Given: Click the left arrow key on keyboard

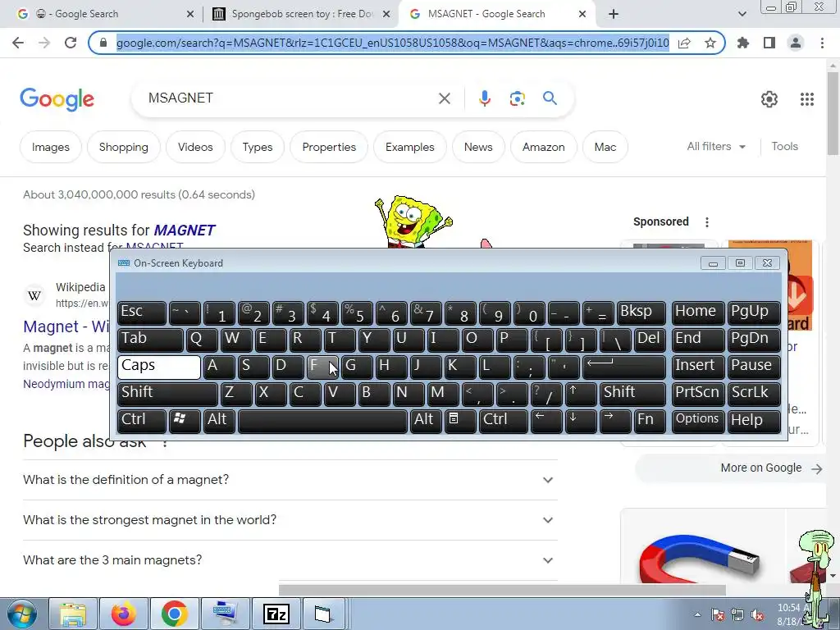Looking at the screenshot, I should pos(546,420).
